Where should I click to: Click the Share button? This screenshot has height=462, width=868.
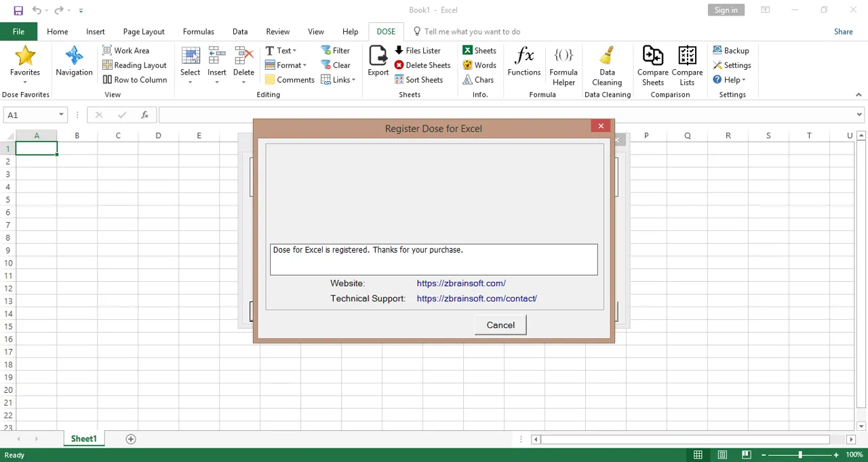[x=844, y=32]
